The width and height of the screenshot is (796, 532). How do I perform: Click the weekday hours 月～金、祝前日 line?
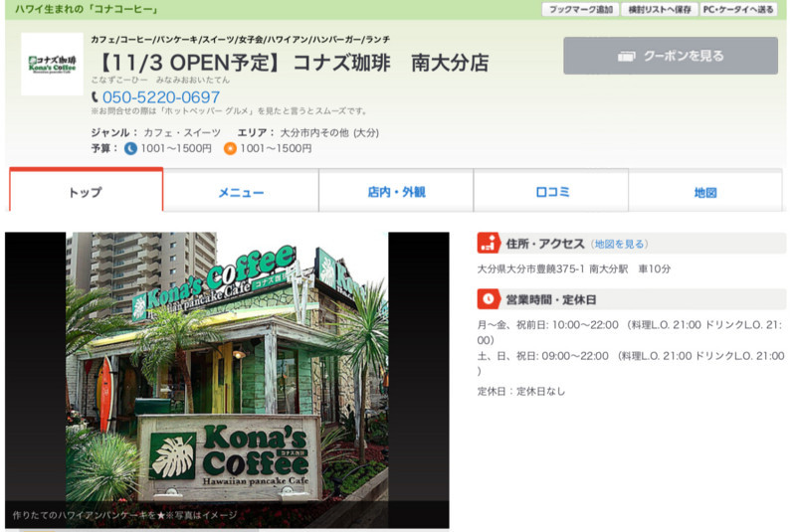pos(630,332)
